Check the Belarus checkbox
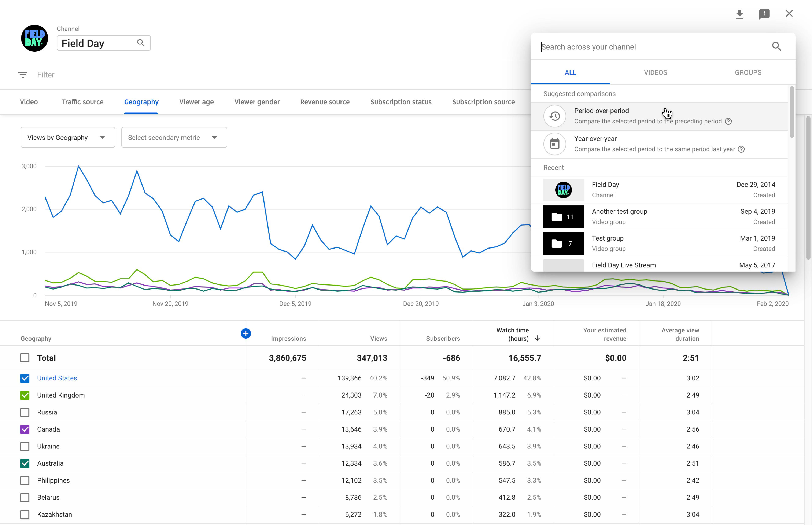 click(x=25, y=498)
